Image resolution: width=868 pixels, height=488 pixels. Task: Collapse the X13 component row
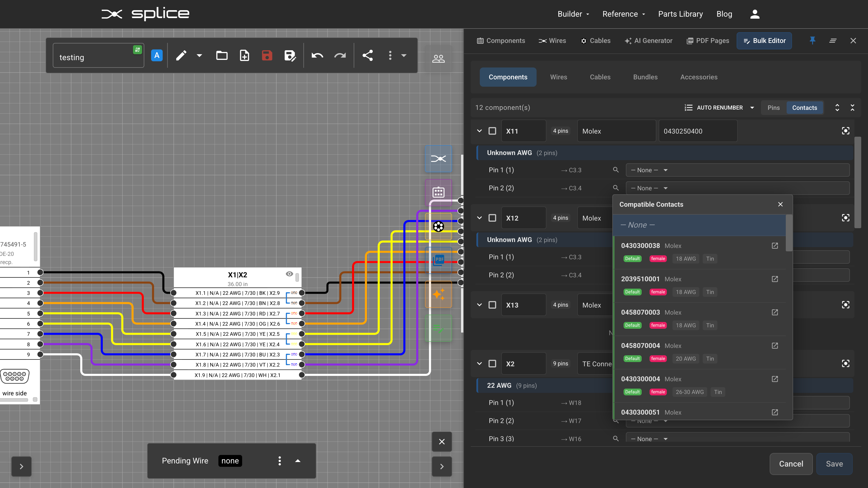(x=479, y=305)
